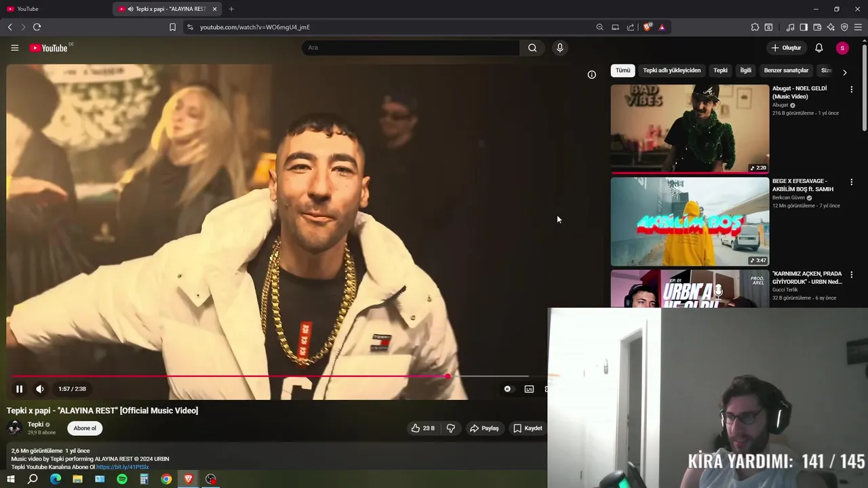This screenshot has width=868, height=488.
Task: Click the Paylaş share button
Action: (x=484, y=428)
